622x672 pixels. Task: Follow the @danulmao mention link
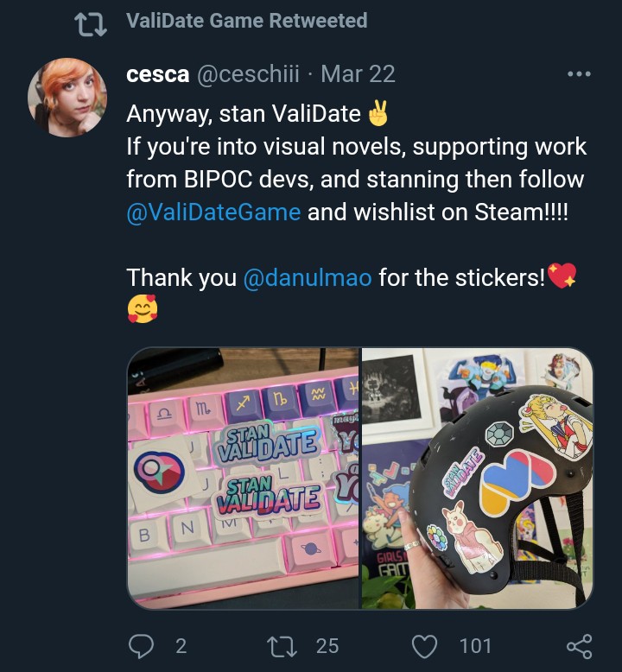coord(308,278)
